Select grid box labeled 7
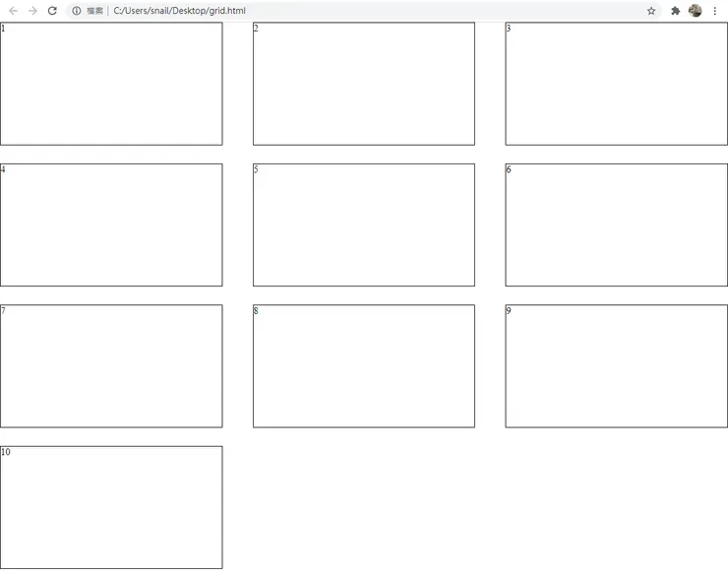This screenshot has width=728, height=576. click(x=111, y=366)
